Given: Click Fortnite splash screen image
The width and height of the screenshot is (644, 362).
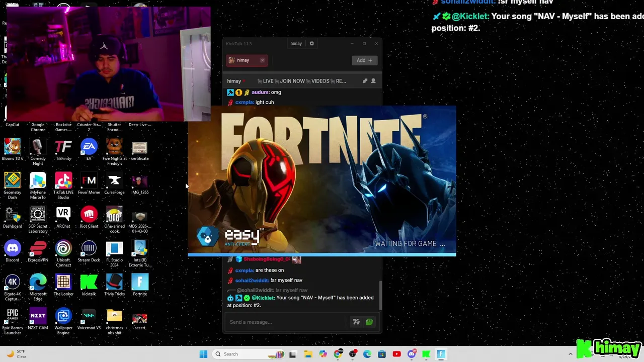Looking at the screenshot, I should click(322, 181).
